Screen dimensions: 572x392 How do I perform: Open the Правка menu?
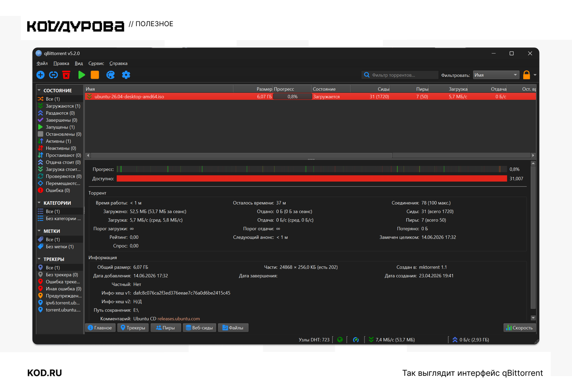[61, 63]
